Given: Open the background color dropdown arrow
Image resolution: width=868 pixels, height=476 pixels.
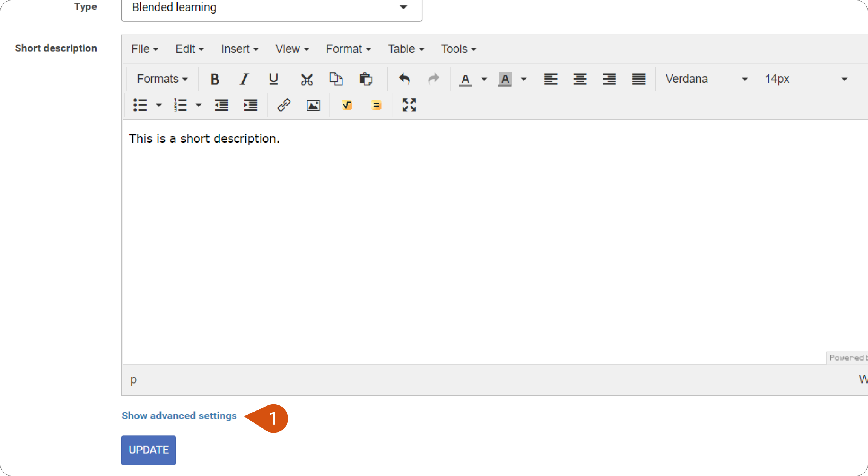Looking at the screenshot, I should tap(524, 79).
